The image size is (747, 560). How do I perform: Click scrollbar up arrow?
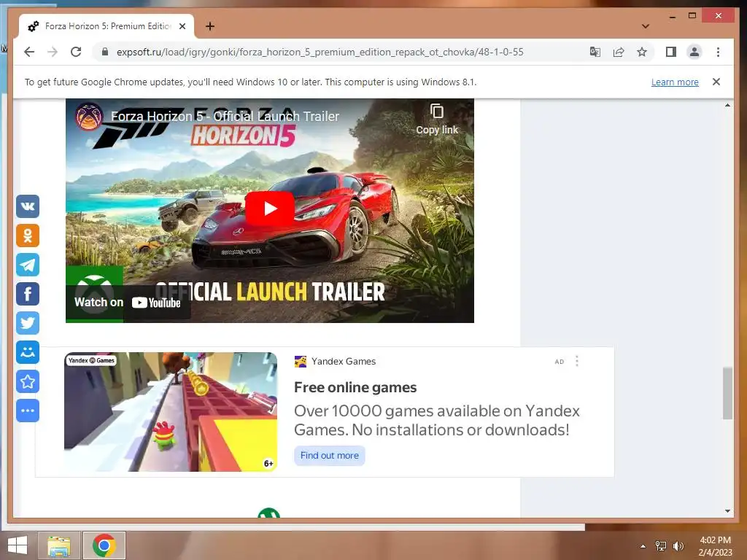pos(727,105)
